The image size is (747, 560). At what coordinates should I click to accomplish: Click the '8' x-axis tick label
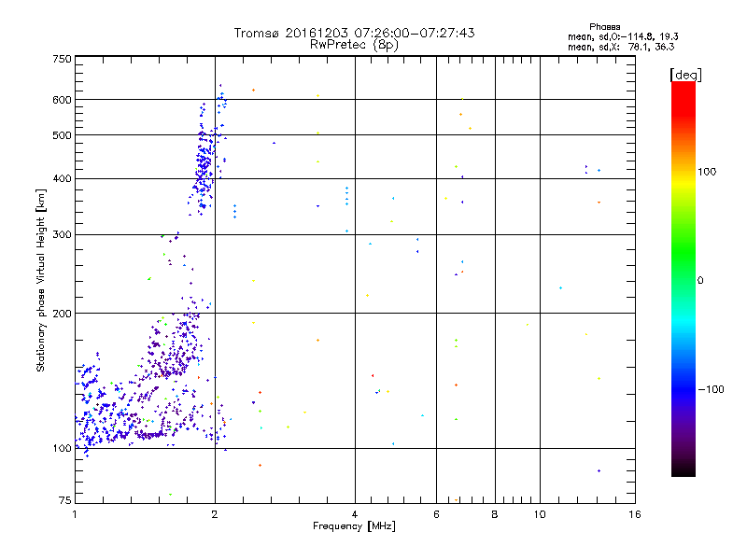coord(495,514)
